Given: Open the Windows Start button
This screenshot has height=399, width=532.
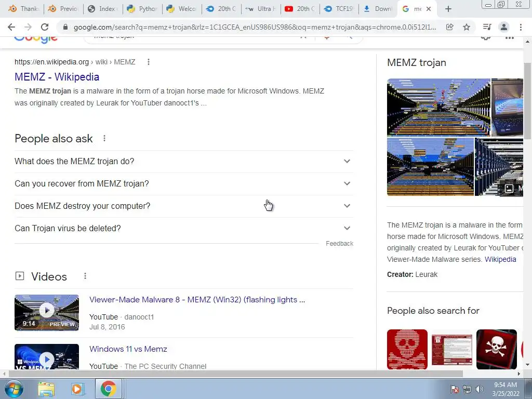Looking at the screenshot, I should click(14, 389).
